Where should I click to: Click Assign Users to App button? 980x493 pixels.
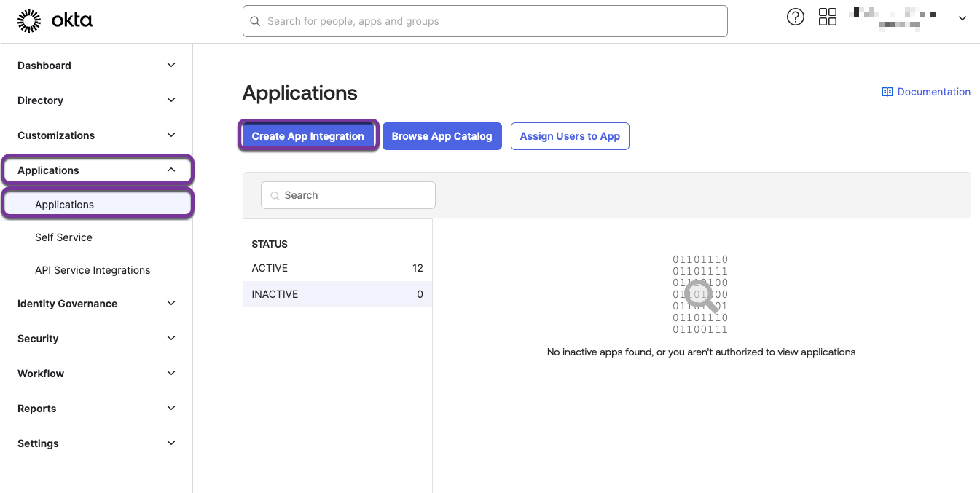click(570, 136)
